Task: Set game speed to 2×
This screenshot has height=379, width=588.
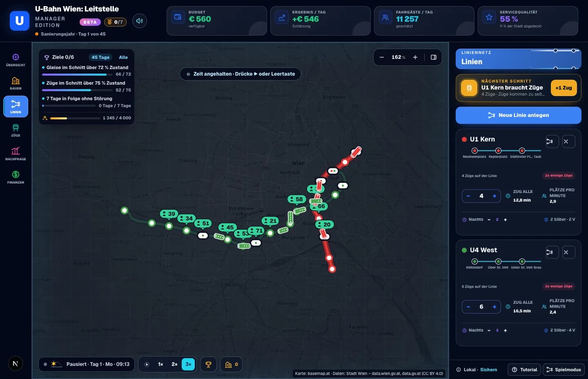Action: click(174, 364)
